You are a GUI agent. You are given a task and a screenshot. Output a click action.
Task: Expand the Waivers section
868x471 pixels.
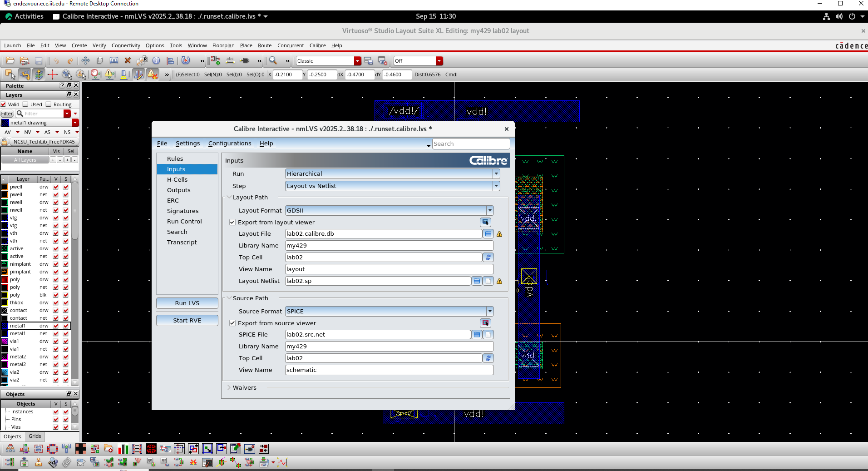229,387
